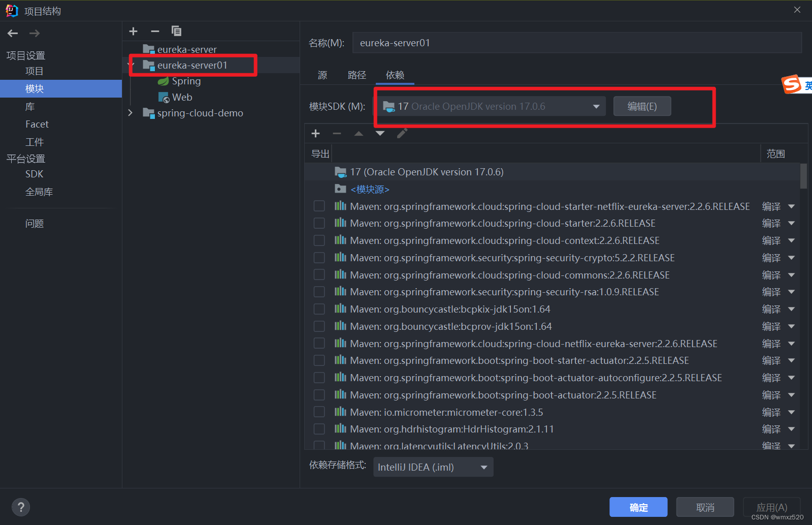
Task: Remove dependency with the minus icon
Action: (x=337, y=134)
